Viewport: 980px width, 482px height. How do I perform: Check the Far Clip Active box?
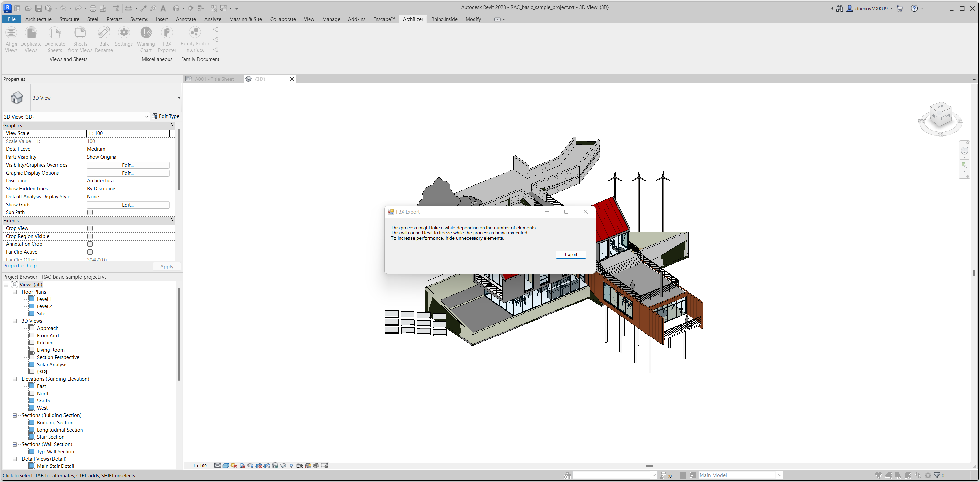pyautogui.click(x=90, y=252)
